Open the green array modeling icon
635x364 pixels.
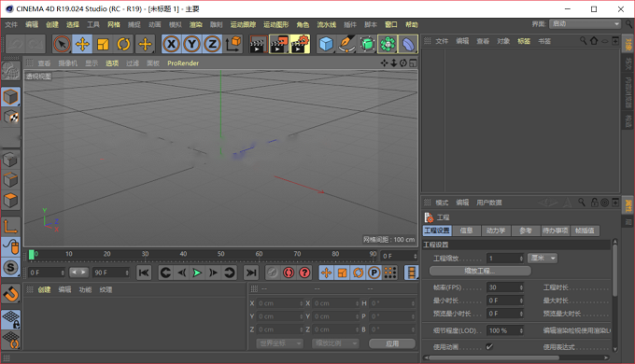(388, 44)
